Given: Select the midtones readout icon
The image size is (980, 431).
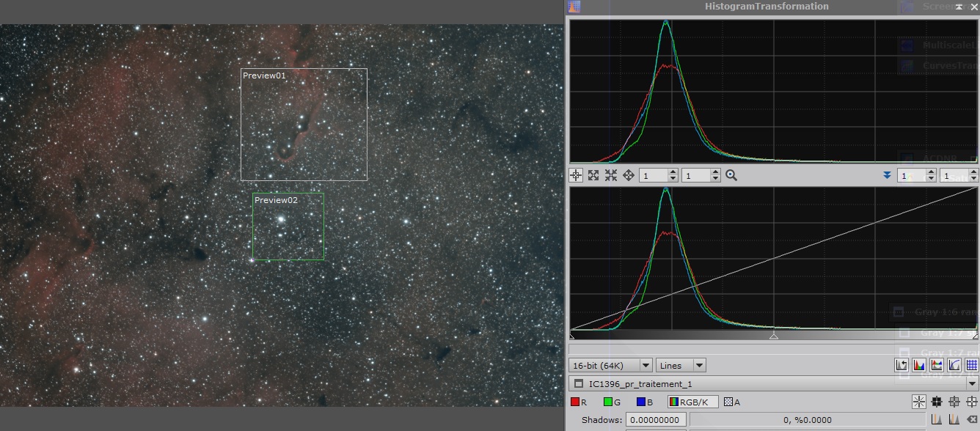Looking at the screenshot, I should click(x=954, y=402).
